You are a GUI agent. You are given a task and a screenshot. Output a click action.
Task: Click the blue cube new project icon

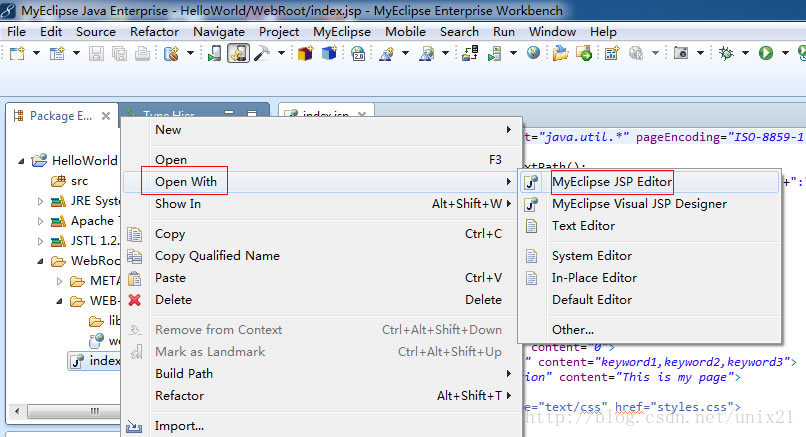point(329,53)
